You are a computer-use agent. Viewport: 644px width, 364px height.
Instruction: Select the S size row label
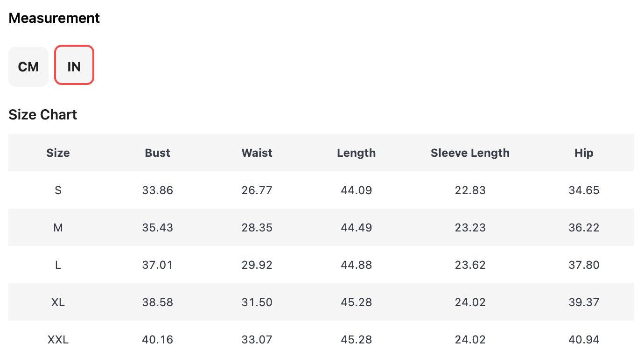tap(58, 190)
